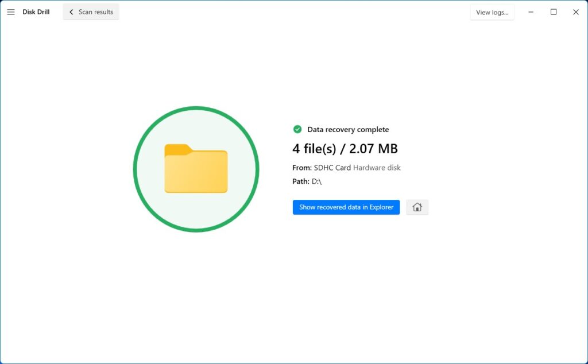Image resolution: width=588 pixels, height=364 pixels.
Task: Open the hamburger navigation menu
Action: [10, 11]
